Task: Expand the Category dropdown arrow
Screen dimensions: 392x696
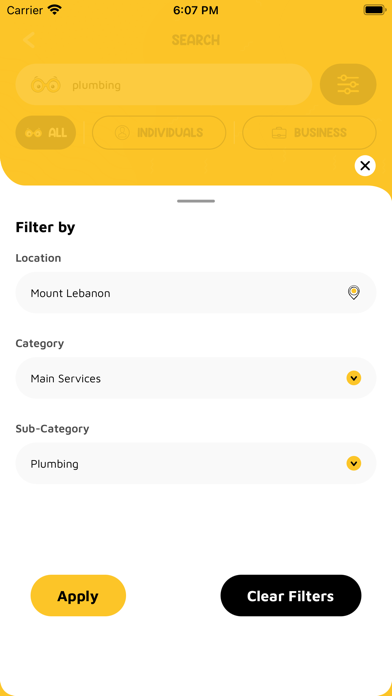Action: pos(353,378)
